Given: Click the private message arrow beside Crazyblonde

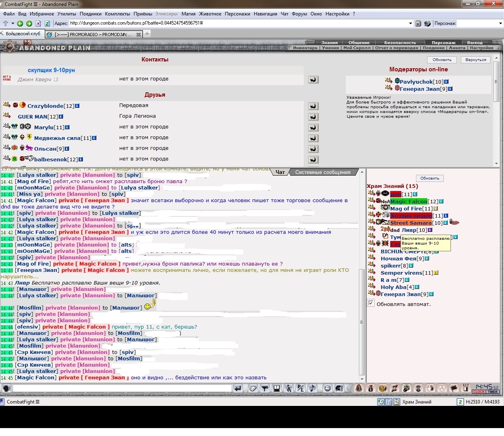Looking at the screenshot, I should coord(7,105).
